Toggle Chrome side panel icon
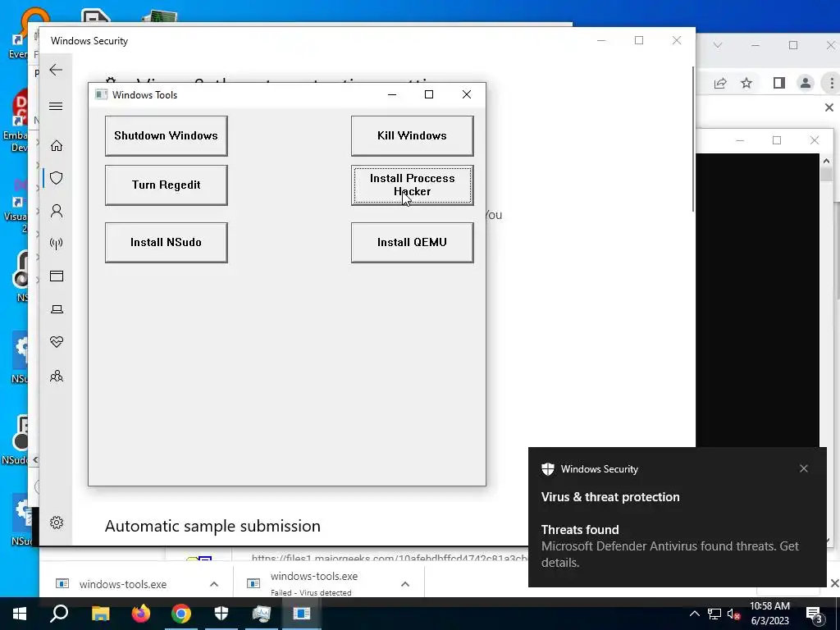 [x=779, y=83]
